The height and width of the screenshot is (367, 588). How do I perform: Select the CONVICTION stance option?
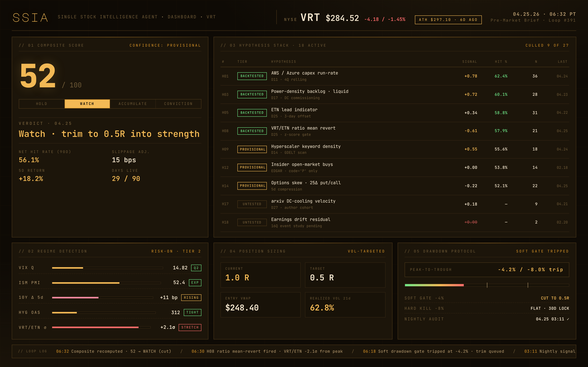(x=178, y=104)
